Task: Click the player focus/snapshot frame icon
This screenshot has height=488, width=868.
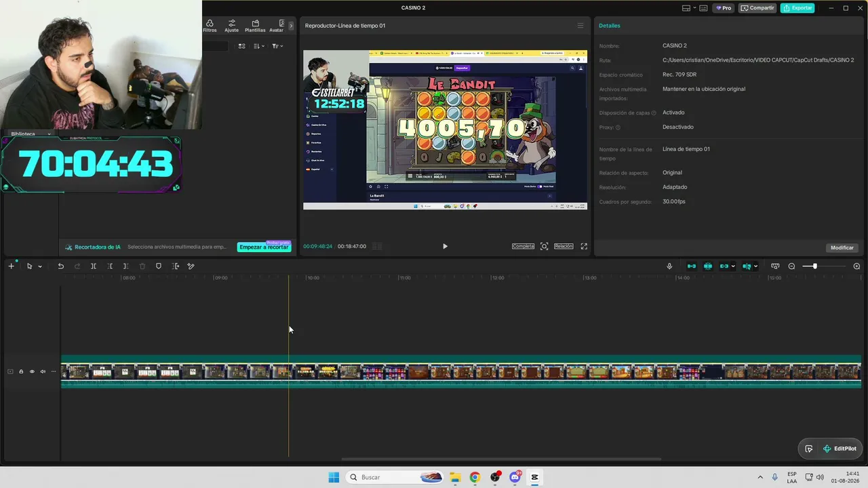Action: (x=544, y=246)
